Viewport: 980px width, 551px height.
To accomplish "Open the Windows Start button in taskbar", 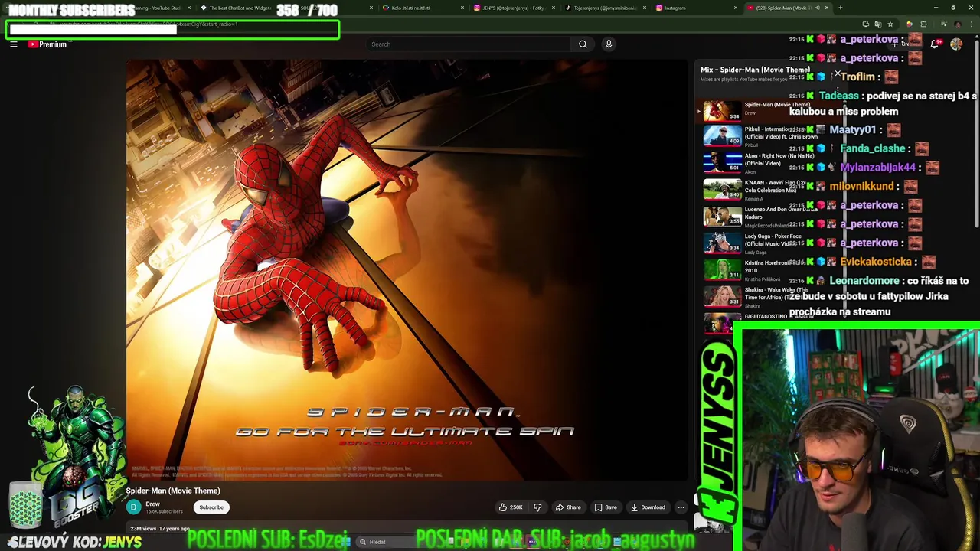I will coord(346,542).
